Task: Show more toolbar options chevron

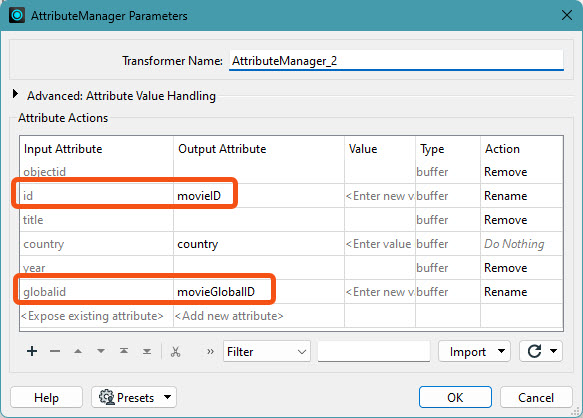Action: pos(210,351)
